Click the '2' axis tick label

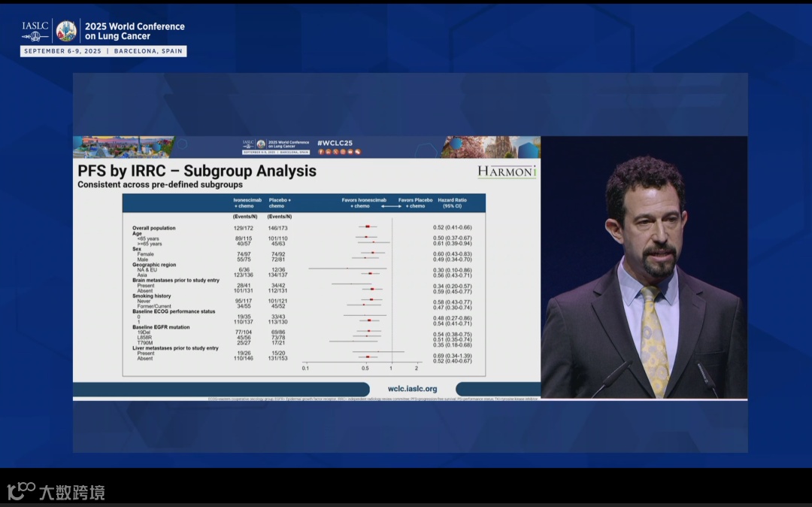click(417, 368)
